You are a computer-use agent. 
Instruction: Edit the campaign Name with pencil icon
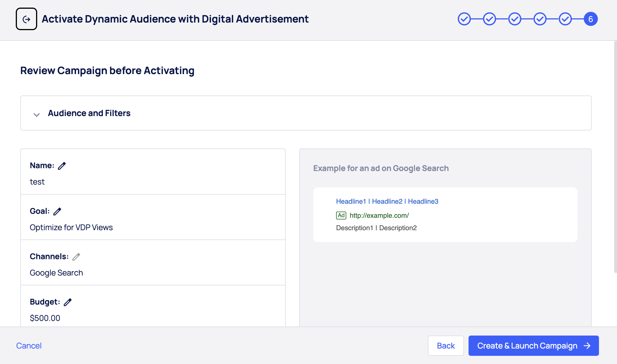pos(62,166)
